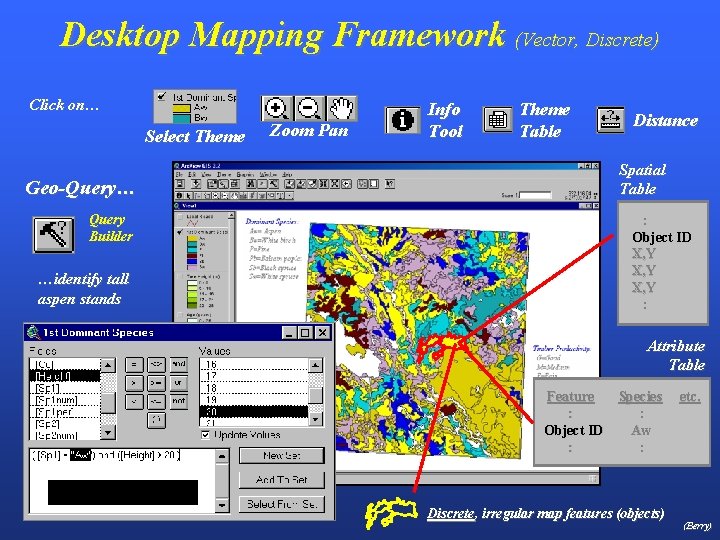Click the yellow Aw swatch in Select Theme
Viewport: 720px width, 540px height.
[181, 108]
